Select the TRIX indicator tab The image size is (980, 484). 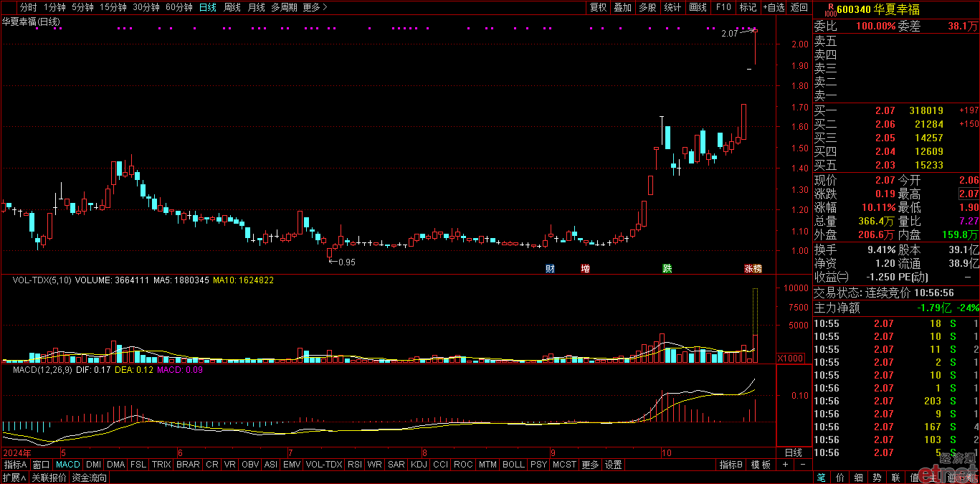[161, 465]
